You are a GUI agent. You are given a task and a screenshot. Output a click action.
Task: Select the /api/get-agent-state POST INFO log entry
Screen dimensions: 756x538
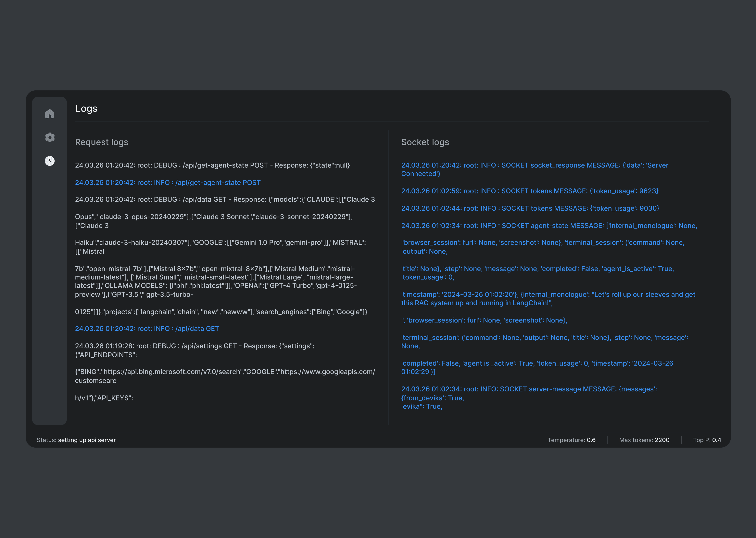168,183
